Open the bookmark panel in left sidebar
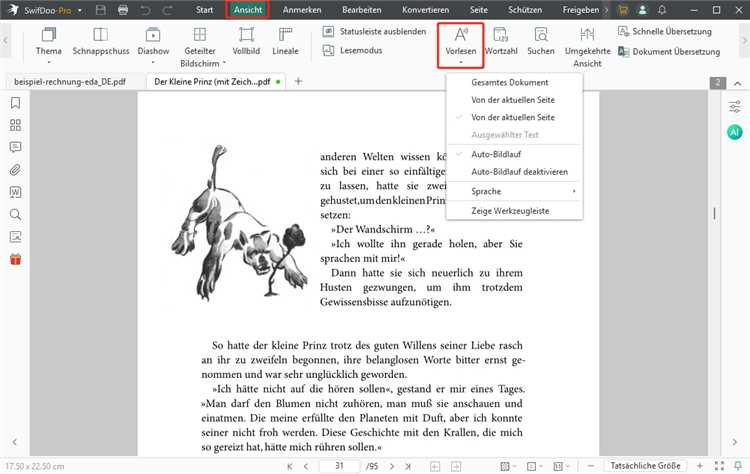Image resolution: width=750 pixels, height=474 pixels. [15, 103]
